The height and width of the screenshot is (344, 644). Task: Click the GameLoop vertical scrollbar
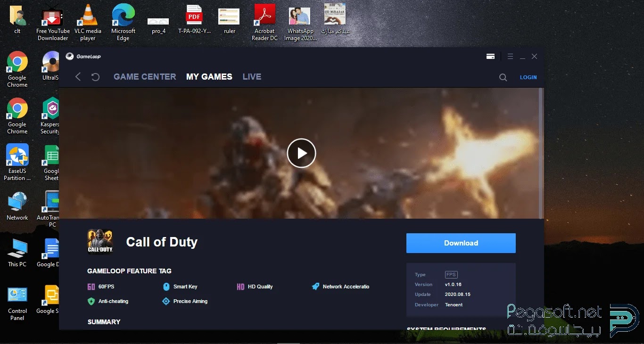pos(541,153)
